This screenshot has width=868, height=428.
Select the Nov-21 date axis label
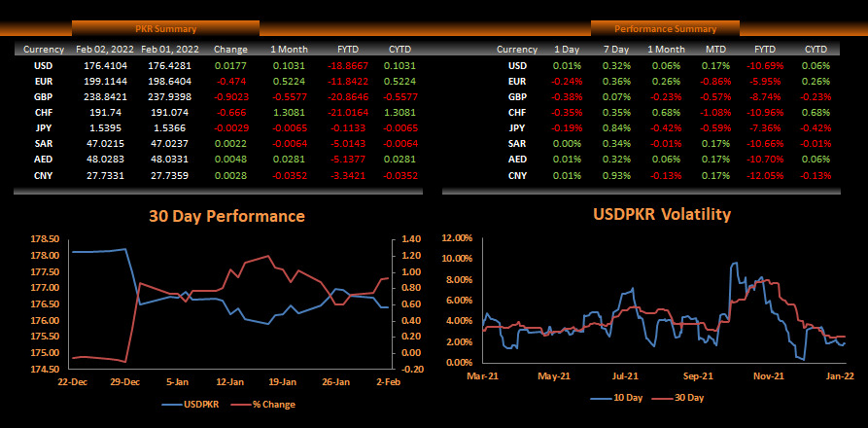point(769,375)
